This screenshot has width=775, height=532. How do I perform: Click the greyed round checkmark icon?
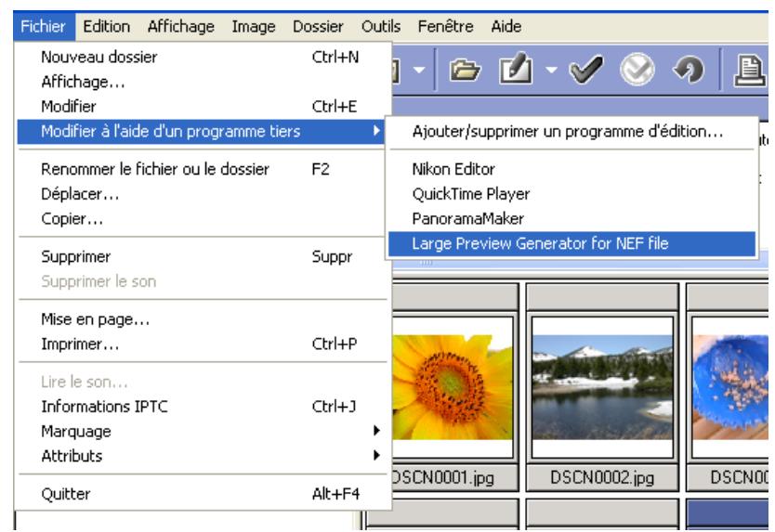tap(637, 69)
